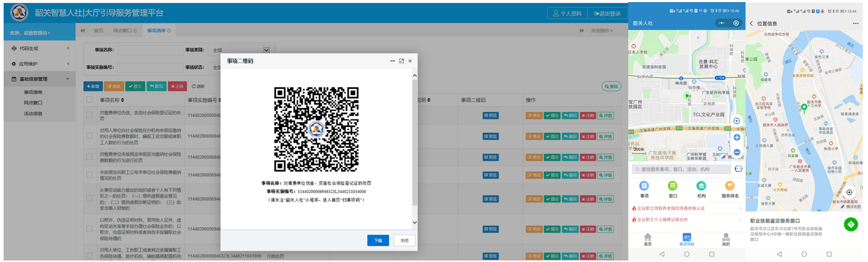Zoom out map with minus icon
This screenshot has height=262, width=868.
737,152
